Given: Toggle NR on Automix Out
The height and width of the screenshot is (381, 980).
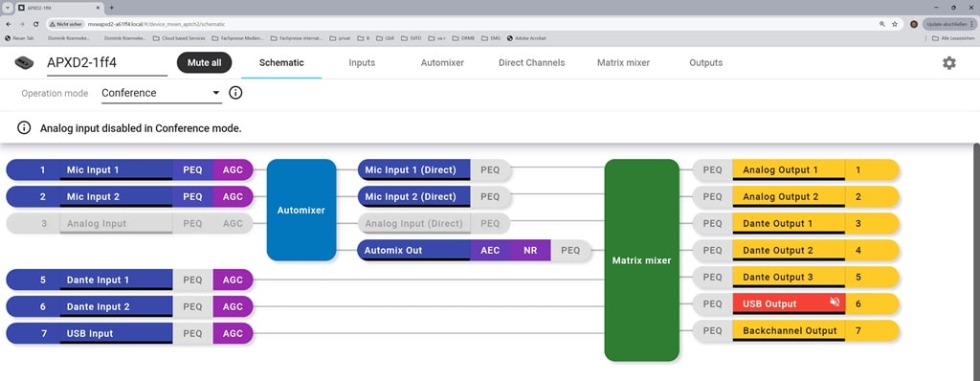Looking at the screenshot, I should click(530, 250).
